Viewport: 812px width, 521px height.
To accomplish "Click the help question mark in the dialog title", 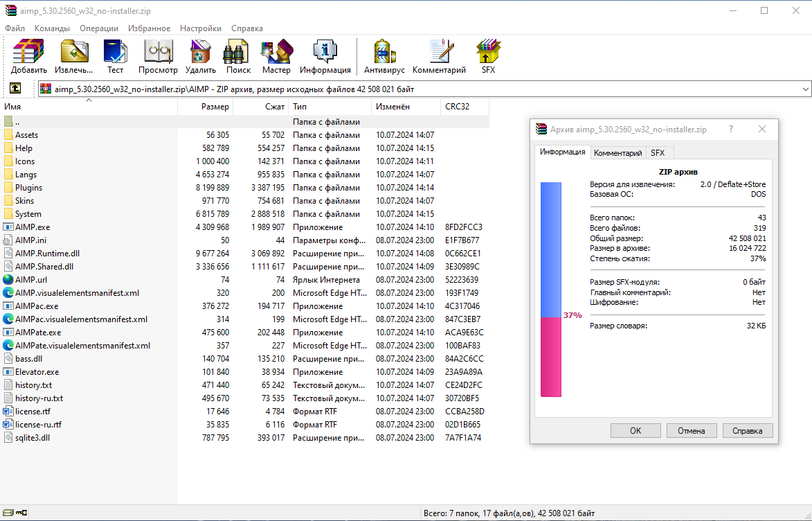I will (x=731, y=129).
